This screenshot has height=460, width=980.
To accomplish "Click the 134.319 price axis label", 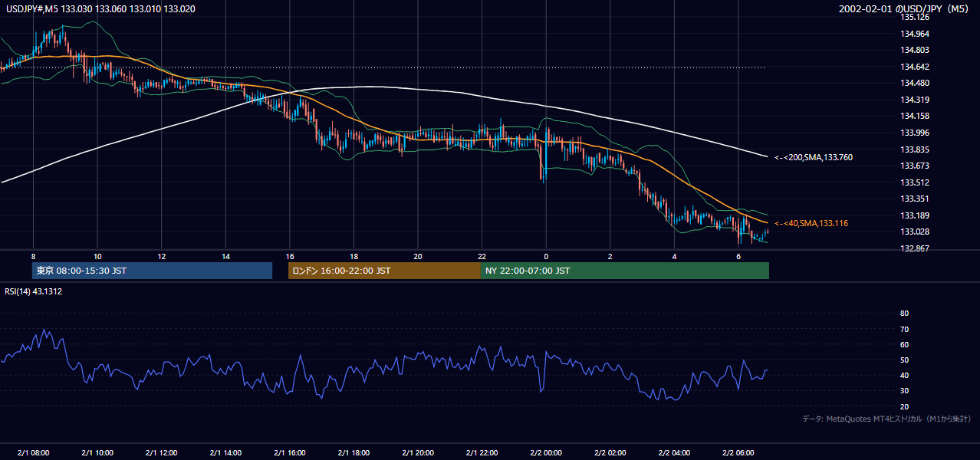I will (x=915, y=100).
